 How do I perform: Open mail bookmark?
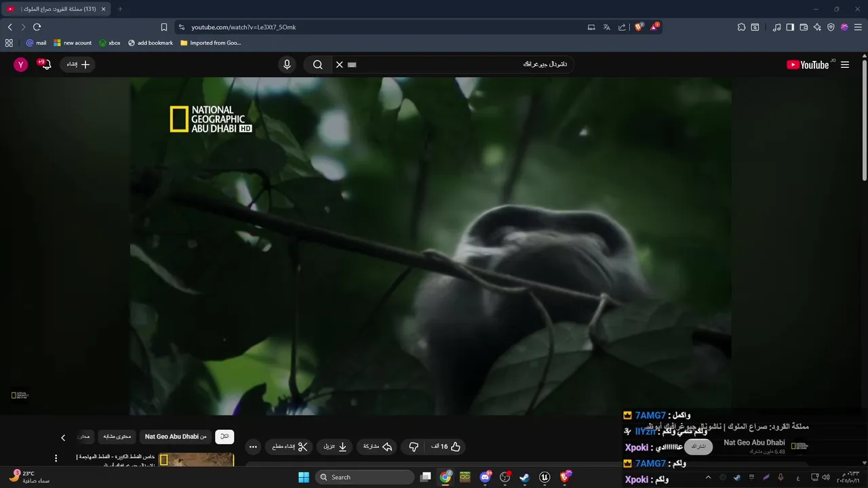point(36,43)
